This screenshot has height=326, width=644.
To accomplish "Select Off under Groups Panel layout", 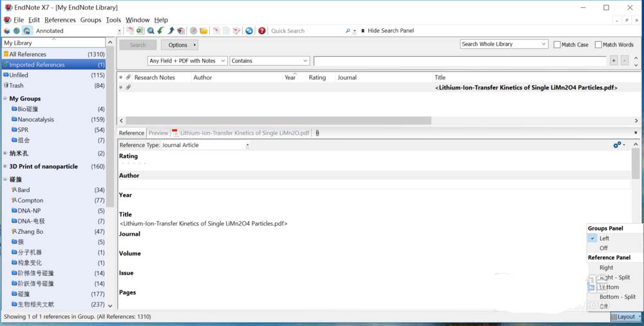I will pos(603,248).
